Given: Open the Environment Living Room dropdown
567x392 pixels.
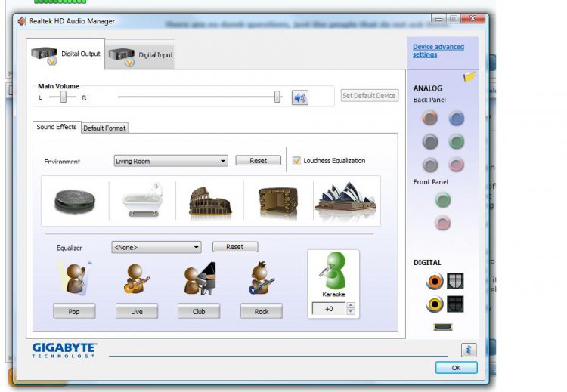Looking at the screenshot, I should [171, 161].
